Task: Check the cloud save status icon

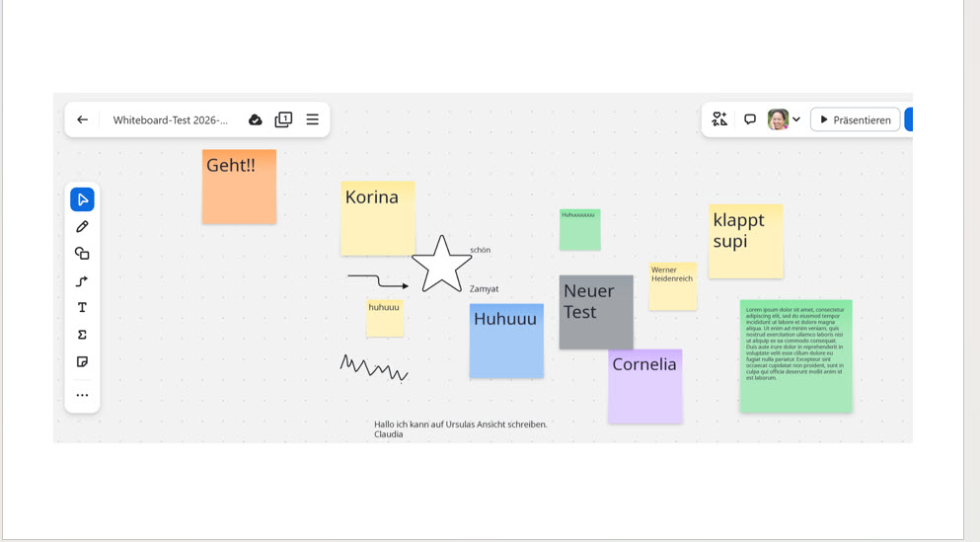Action: tap(255, 119)
